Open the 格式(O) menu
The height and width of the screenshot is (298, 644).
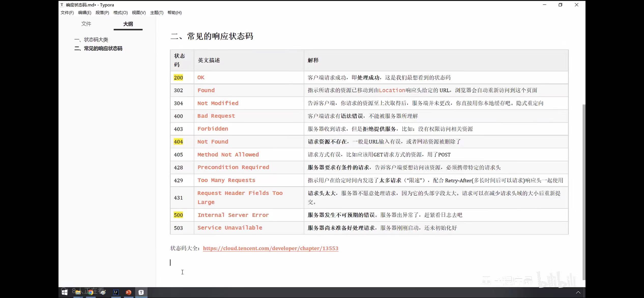tap(121, 13)
